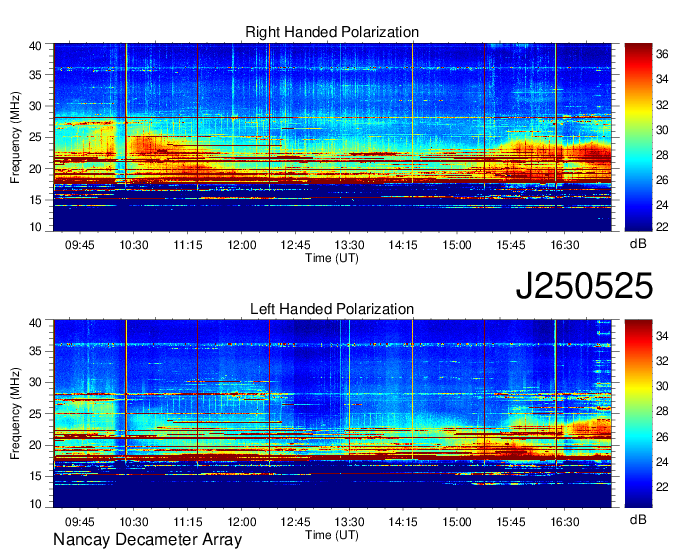Screen dimensions: 680x552
Task: Click the 28 dB value on the left-handed colorbar
Action: click(x=662, y=411)
